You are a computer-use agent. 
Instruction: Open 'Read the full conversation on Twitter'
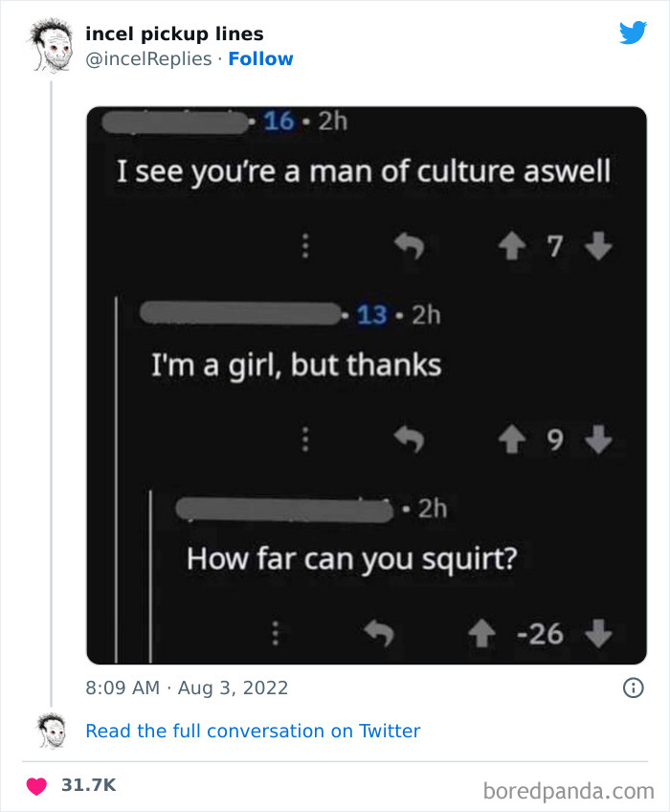[254, 731]
